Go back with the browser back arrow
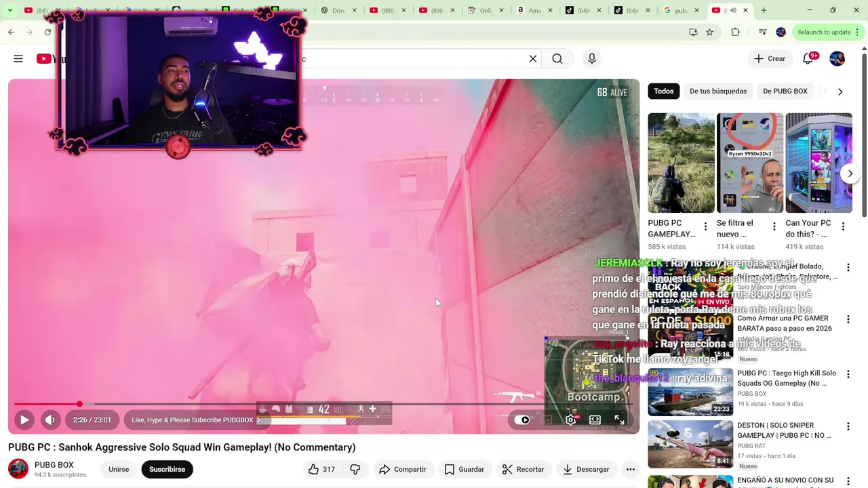Screen dimensions: 868x488 click(x=11, y=32)
